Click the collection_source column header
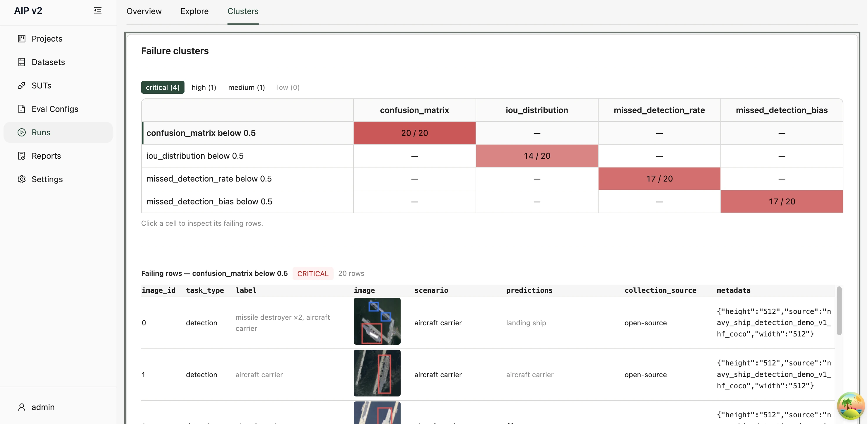Viewport: 868px width, 424px height. pos(660,290)
